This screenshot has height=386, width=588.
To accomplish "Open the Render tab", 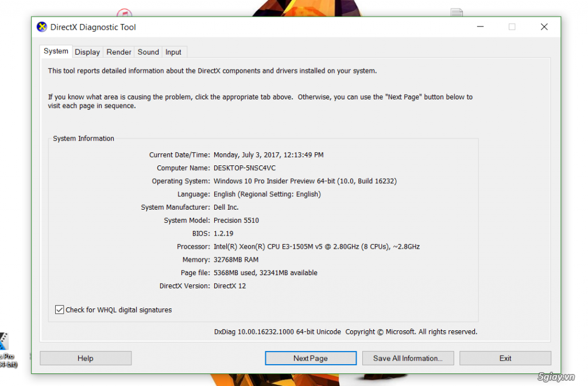I will (x=119, y=52).
